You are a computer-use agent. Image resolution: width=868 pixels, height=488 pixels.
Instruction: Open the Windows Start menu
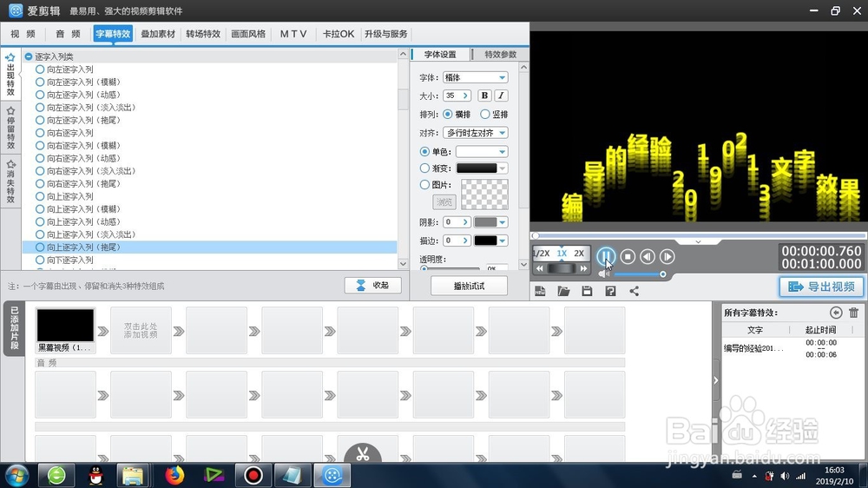coord(16,475)
